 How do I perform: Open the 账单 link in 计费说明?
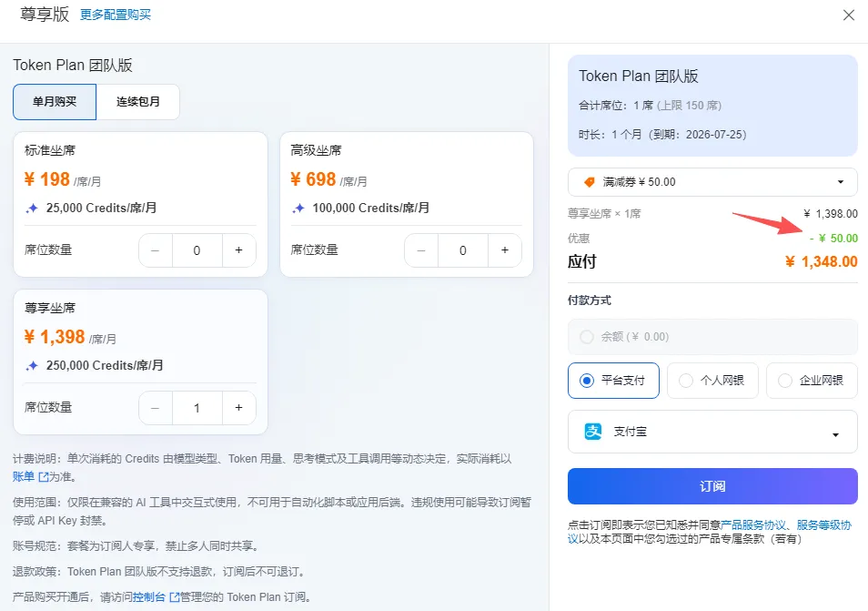pos(24,477)
